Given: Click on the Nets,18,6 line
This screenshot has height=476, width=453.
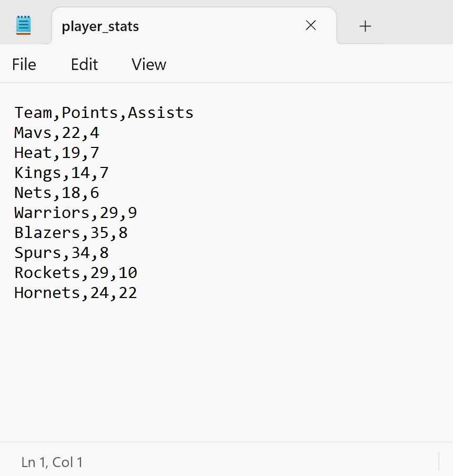Looking at the screenshot, I should [57, 193].
